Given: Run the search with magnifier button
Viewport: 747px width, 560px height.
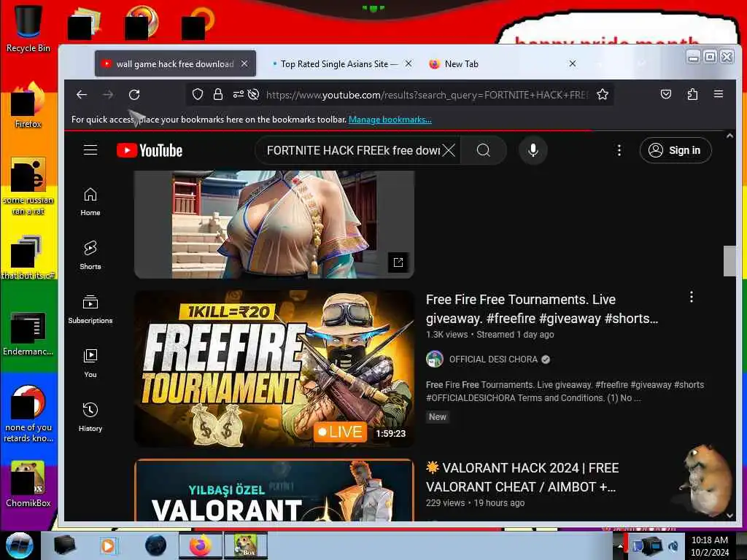Looking at the screenshot, I should point(484,150).
